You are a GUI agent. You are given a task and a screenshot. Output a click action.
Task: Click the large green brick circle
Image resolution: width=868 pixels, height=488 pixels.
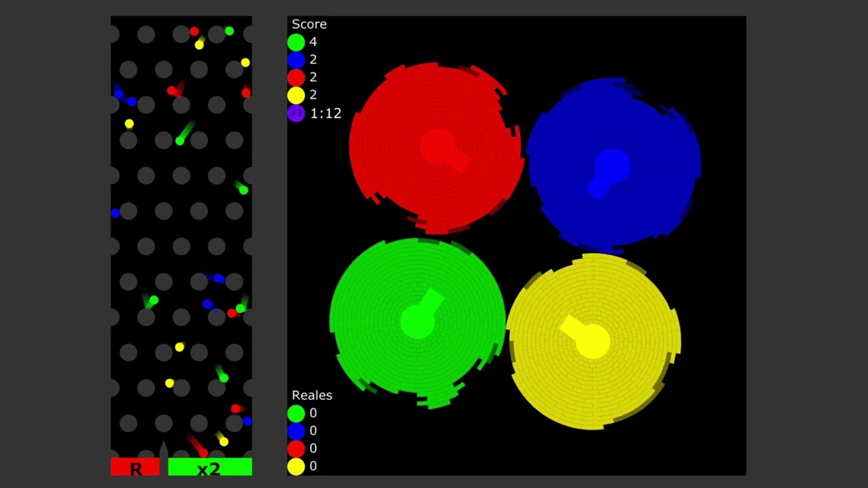click(x=417, y=323)
